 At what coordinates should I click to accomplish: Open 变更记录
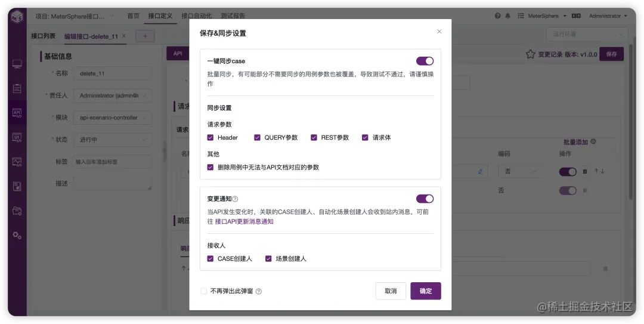pos(550,54)
